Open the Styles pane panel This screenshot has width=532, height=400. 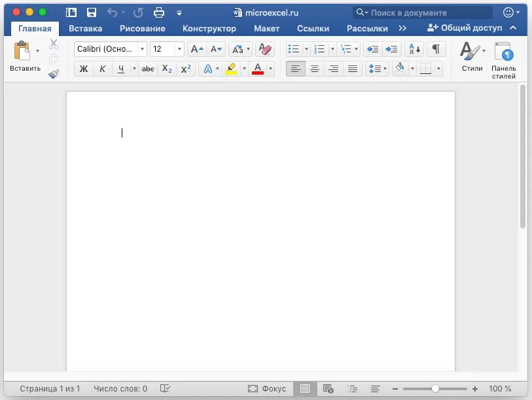(x=503, y=60)
